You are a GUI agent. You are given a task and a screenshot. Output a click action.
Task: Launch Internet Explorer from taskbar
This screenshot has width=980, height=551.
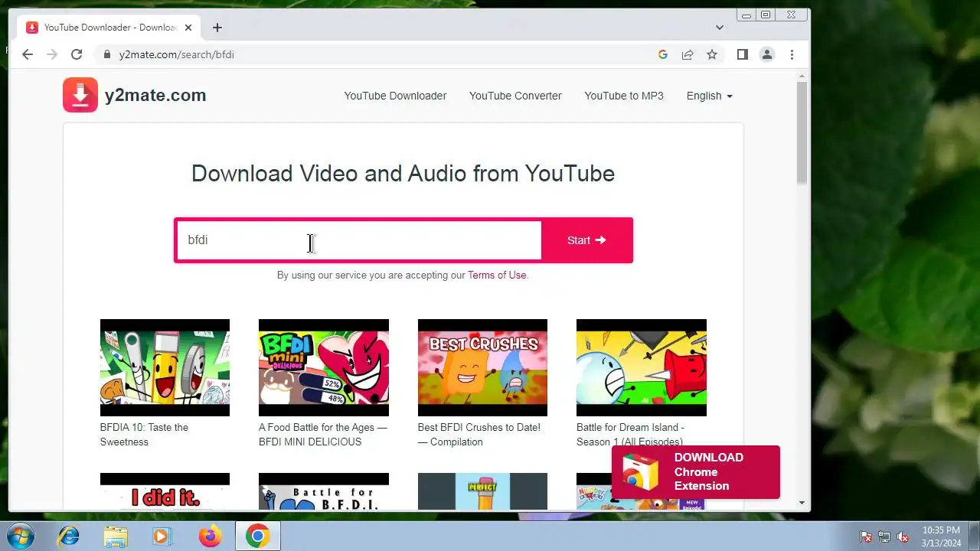click(68, 536)
